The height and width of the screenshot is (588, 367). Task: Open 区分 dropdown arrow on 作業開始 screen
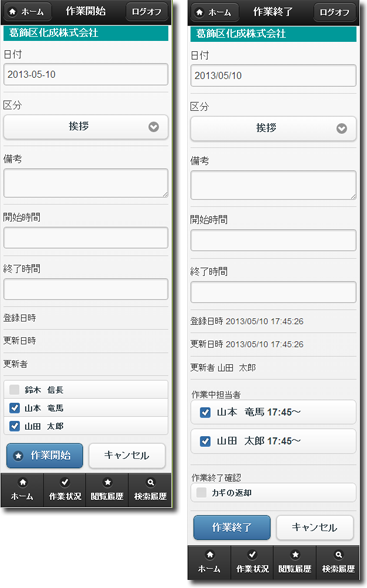tap(154, 127)
